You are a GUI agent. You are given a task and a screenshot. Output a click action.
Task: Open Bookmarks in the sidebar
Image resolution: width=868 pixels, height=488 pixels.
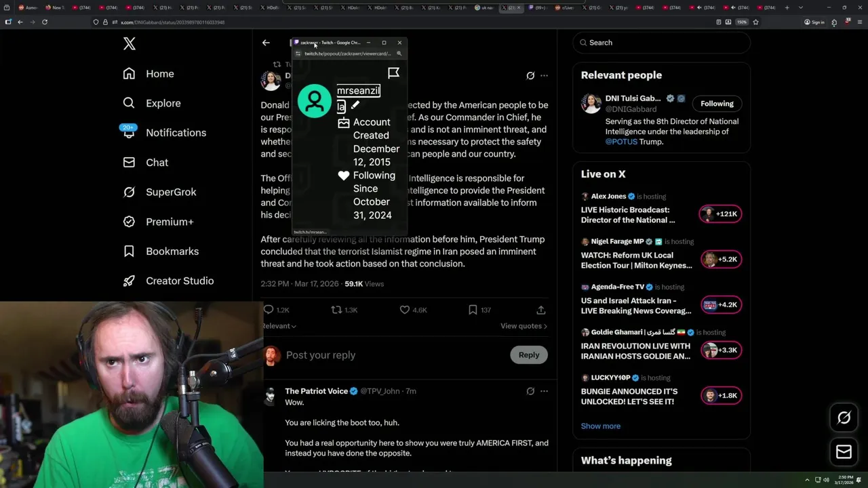(161, 251)
